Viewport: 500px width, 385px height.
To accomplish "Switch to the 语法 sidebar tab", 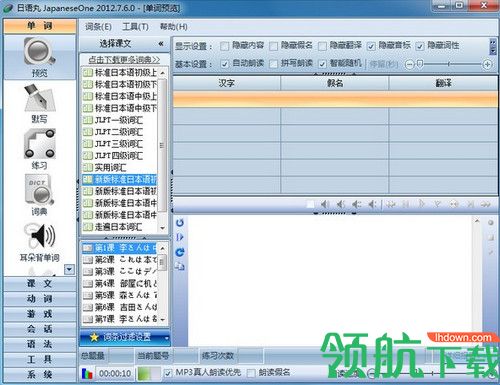I will [40, 344].
